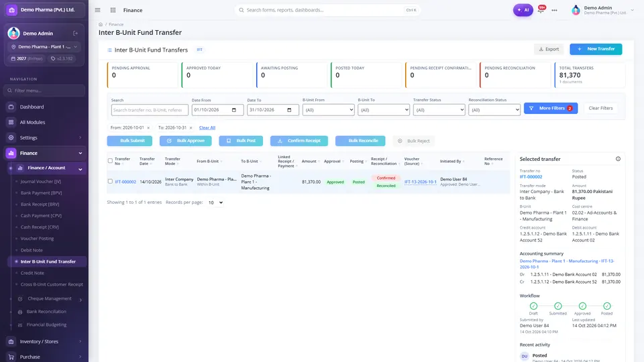Open Bank Reconciliation in the sidebar
644x362 pixels.
tap(46, 312)
